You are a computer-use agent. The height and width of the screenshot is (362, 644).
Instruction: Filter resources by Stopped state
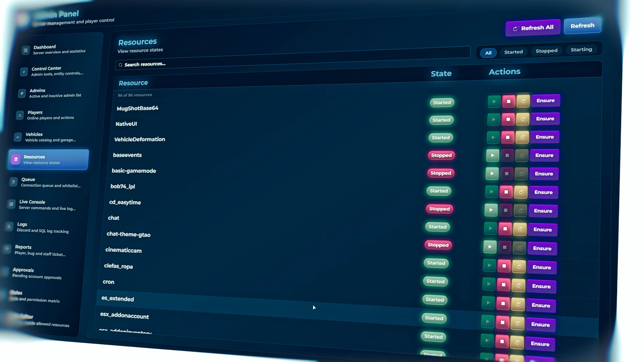click(546, 51)
